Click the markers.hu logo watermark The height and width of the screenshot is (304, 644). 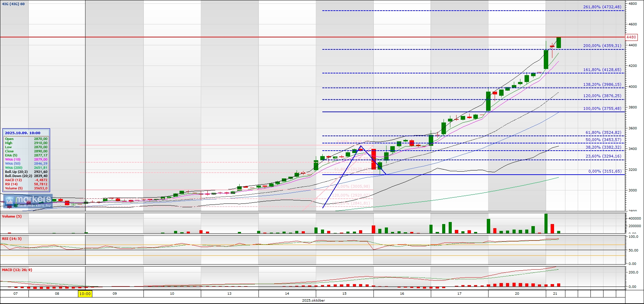[x=28, y=201]
